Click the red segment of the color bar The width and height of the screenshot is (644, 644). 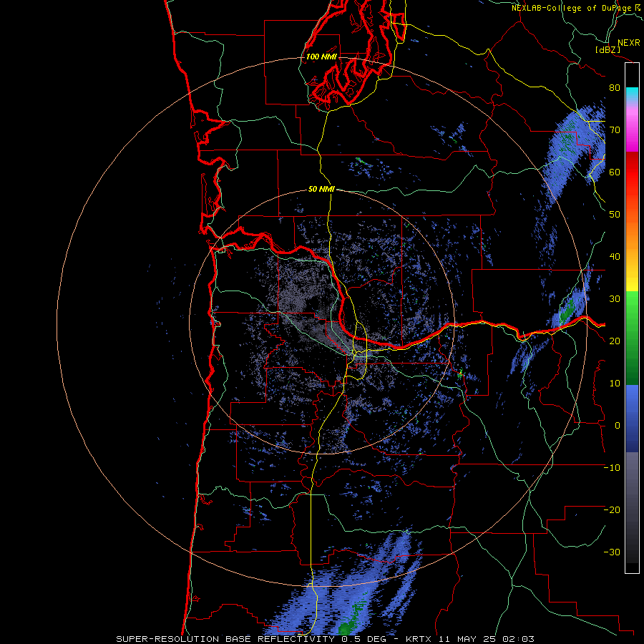point(632,173)
